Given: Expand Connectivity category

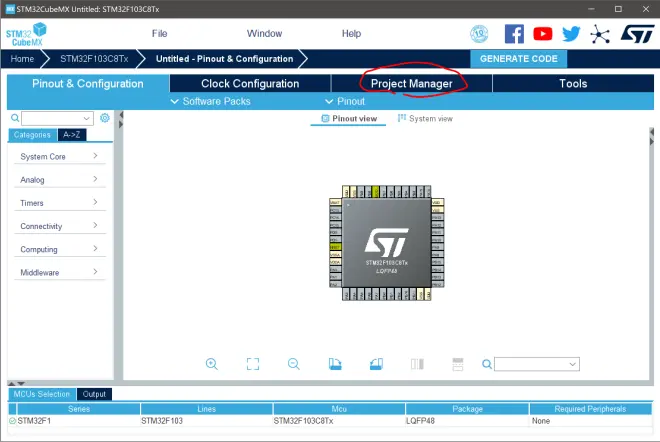Looking at the screenshot, I should pyautogui.click(x=59, y=226).
